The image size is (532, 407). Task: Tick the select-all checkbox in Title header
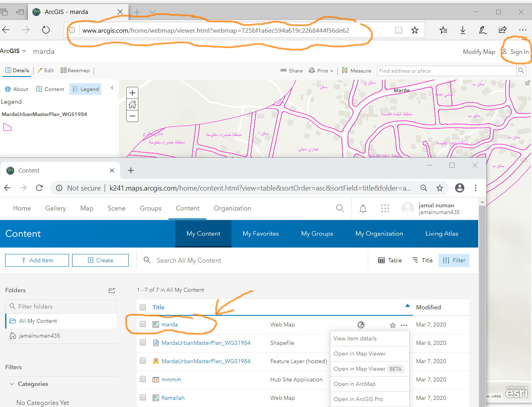[x=143, y=307]
